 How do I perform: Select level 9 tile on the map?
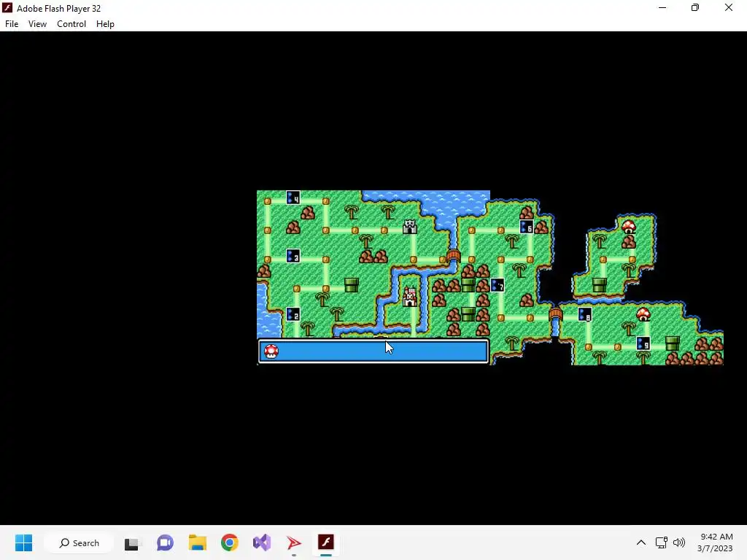(643, 343)
